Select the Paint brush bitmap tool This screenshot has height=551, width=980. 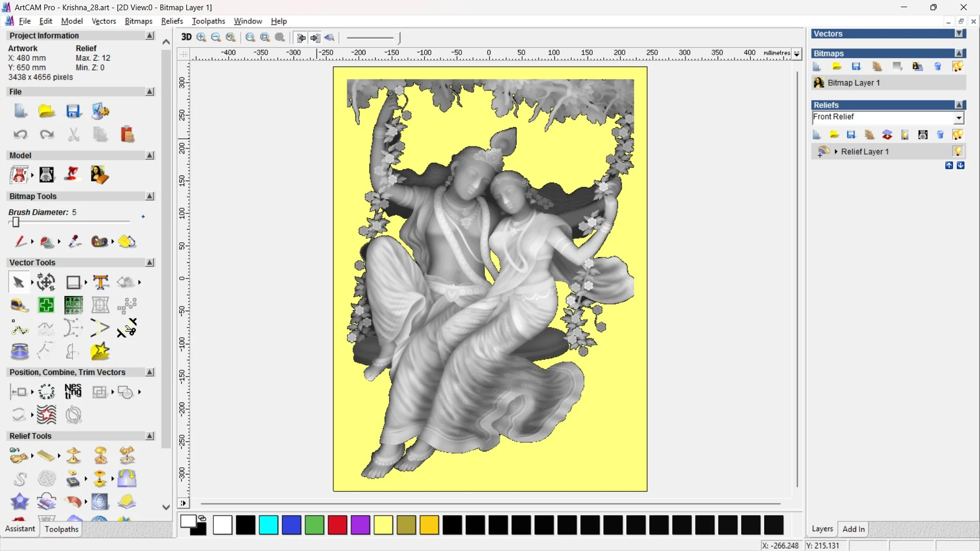point(20,241)
